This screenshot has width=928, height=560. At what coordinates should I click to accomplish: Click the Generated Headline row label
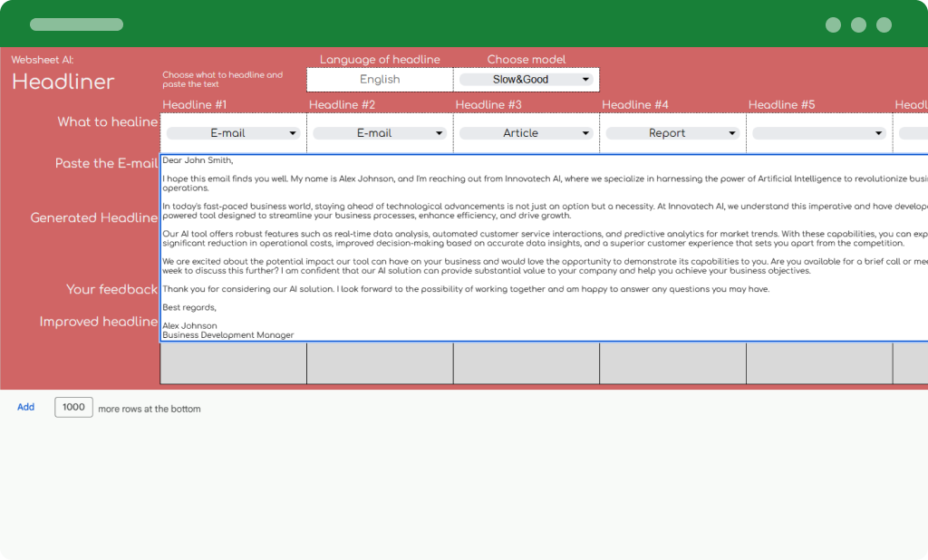[x=93, y=217]
